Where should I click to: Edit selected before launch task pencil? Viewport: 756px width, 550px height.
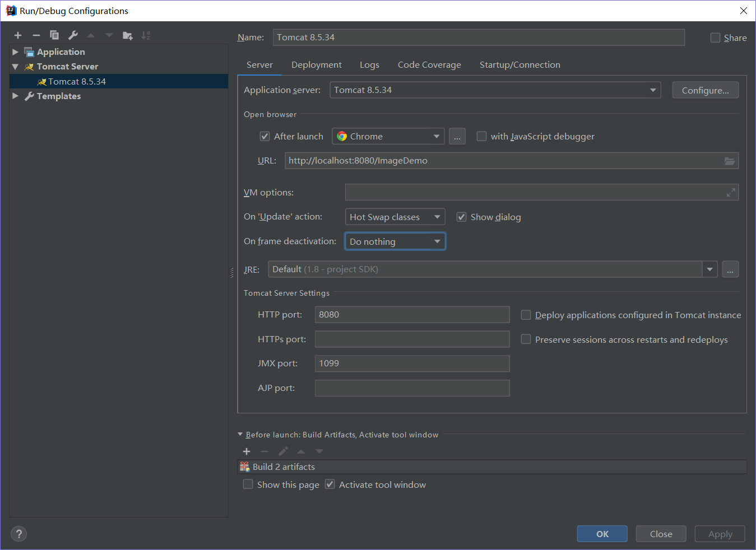coord(283,451)
